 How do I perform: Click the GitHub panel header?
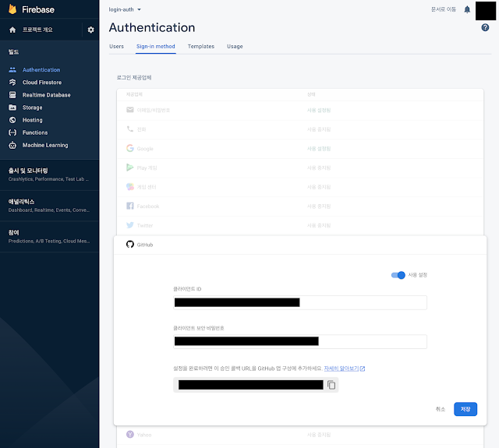click(x=299, y=245)
